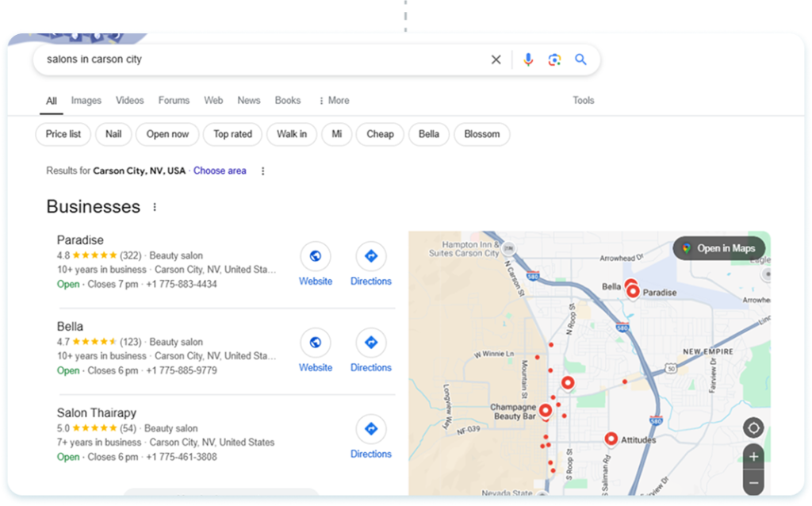Viewport: 812px width, 506px height.
Task: Switch to the Images tab
Action: (86, 101)
